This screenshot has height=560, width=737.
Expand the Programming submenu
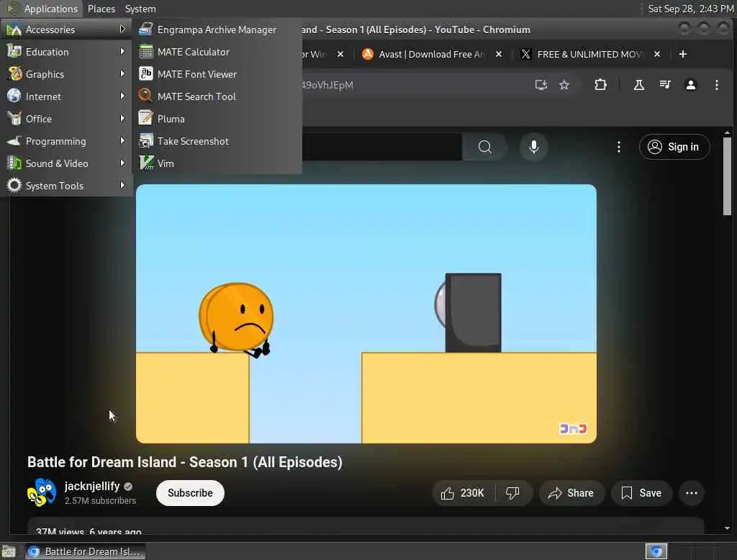pyautogui.click(x=65, y=141)
